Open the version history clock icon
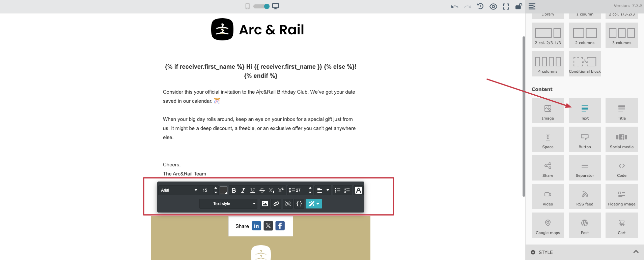 [x=480, y=6]
